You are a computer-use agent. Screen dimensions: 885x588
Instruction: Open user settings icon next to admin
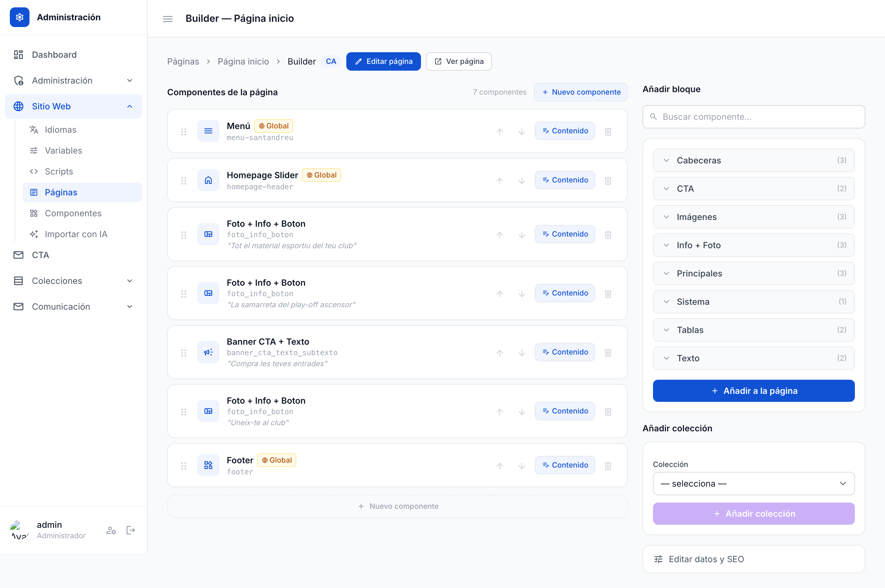[x=111, y=530]
